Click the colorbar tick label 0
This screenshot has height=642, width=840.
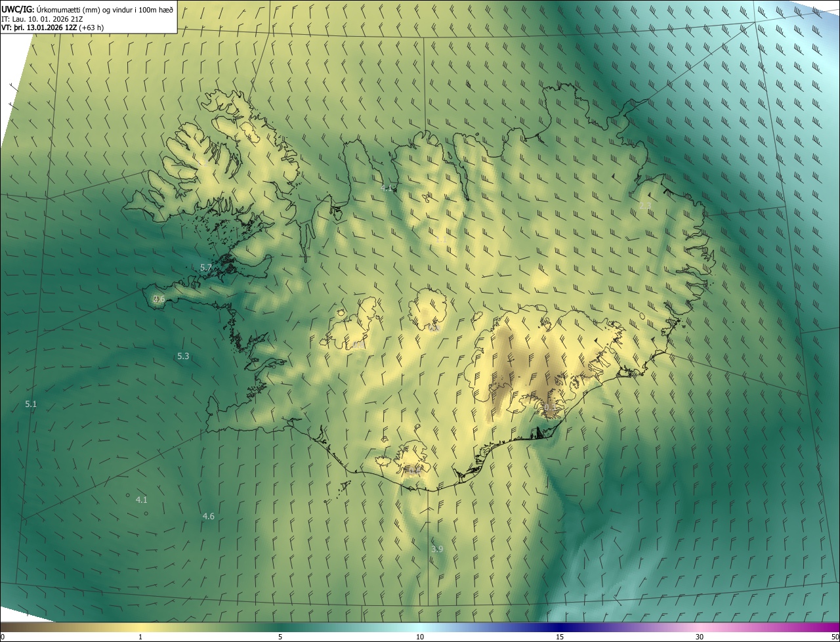(x=3, y=637)
